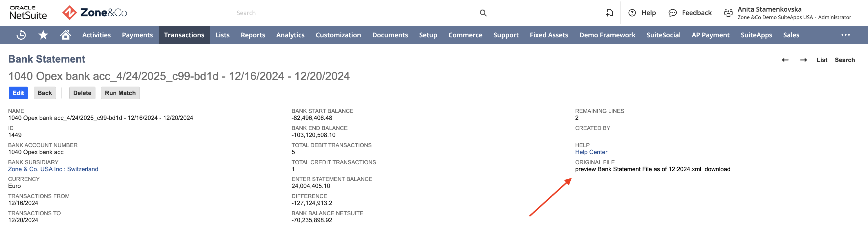Open the SuiteApps menu
This screenshot has width=868, height=232.
click(x=756, y=35)
